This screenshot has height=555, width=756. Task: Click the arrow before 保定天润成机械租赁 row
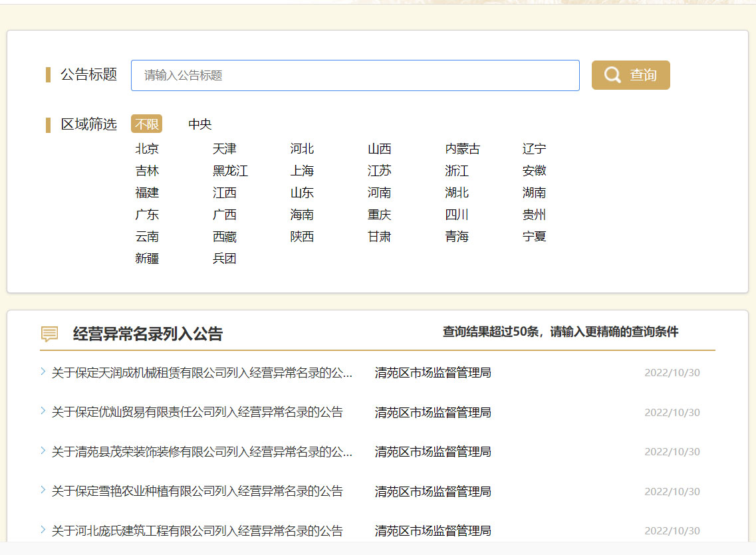click(x=43, y=371)
